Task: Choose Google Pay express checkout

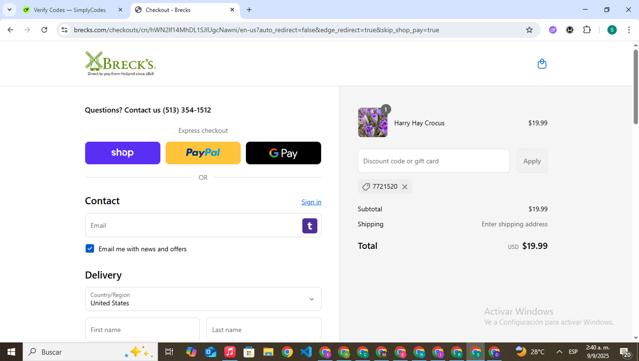Action: tap(283, 153)
